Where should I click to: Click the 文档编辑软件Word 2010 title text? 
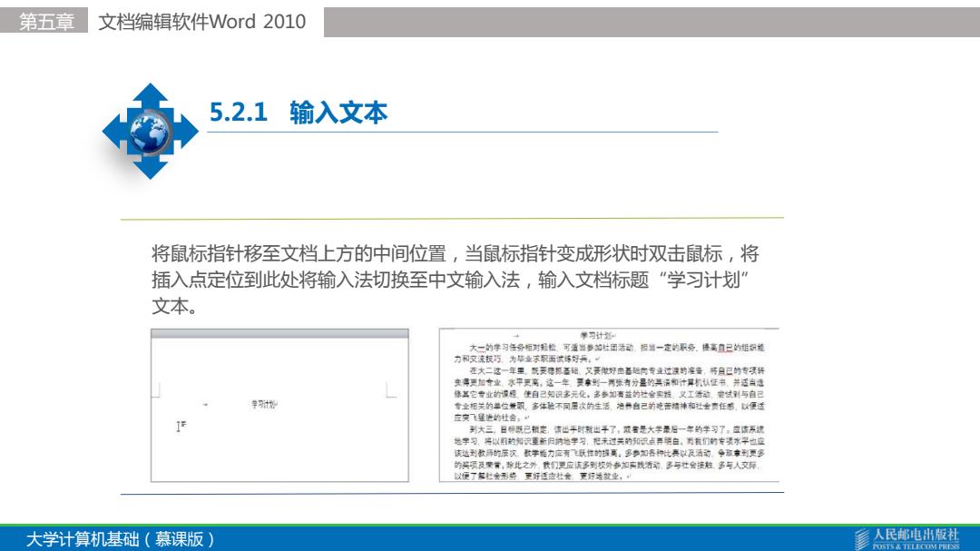click(202, 21)
